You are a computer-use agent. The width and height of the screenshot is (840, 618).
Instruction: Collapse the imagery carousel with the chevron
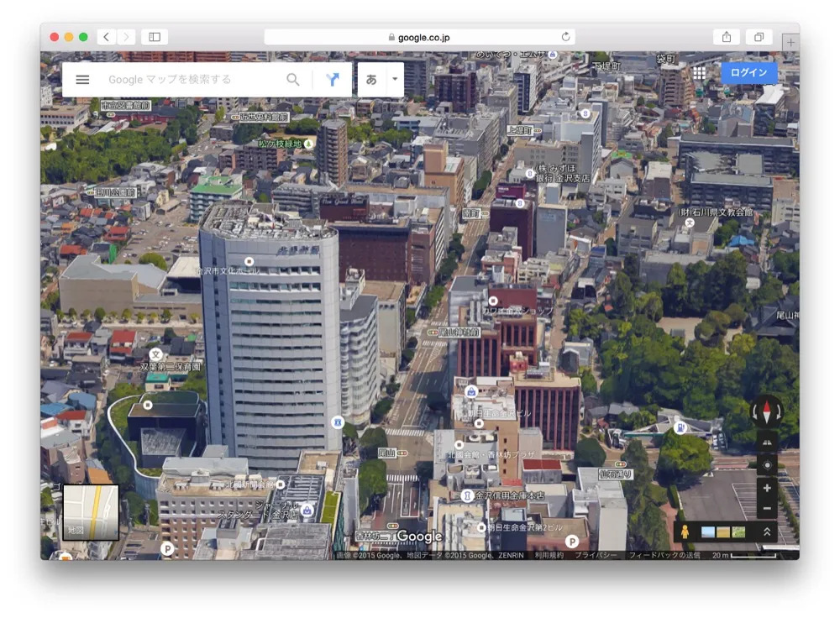point(766,530)
